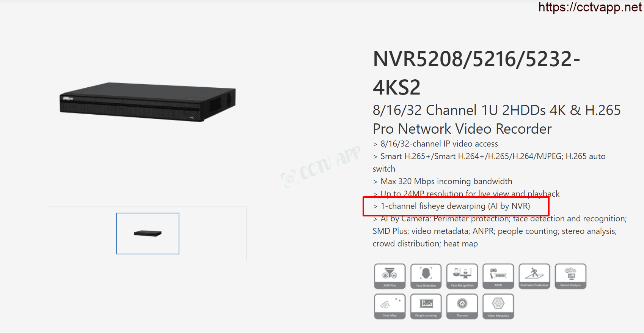Click the AI by Camera feature description
Viewport: 644px width, 333px height.
click(x=500, y=231)
